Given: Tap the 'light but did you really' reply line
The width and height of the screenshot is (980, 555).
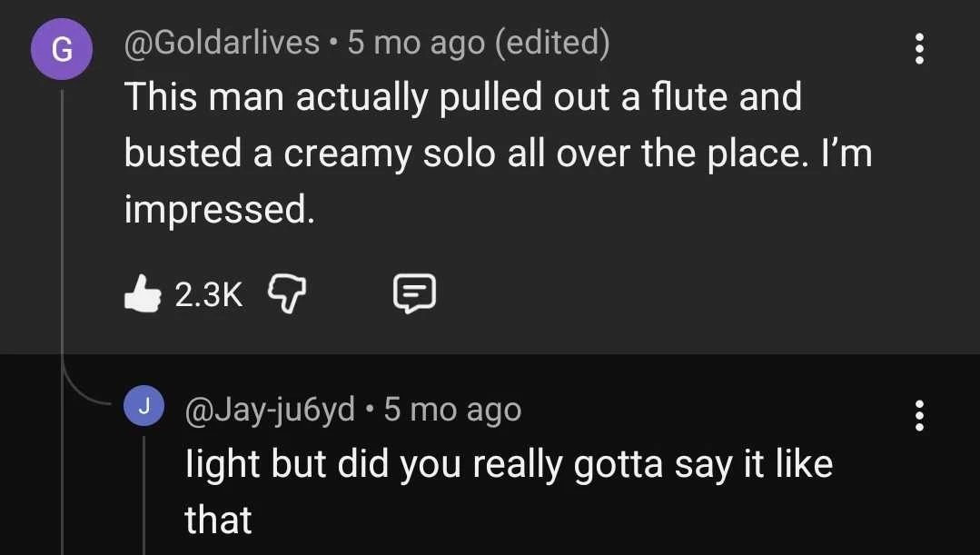Looking at the screenshot, I should [509, 464].
